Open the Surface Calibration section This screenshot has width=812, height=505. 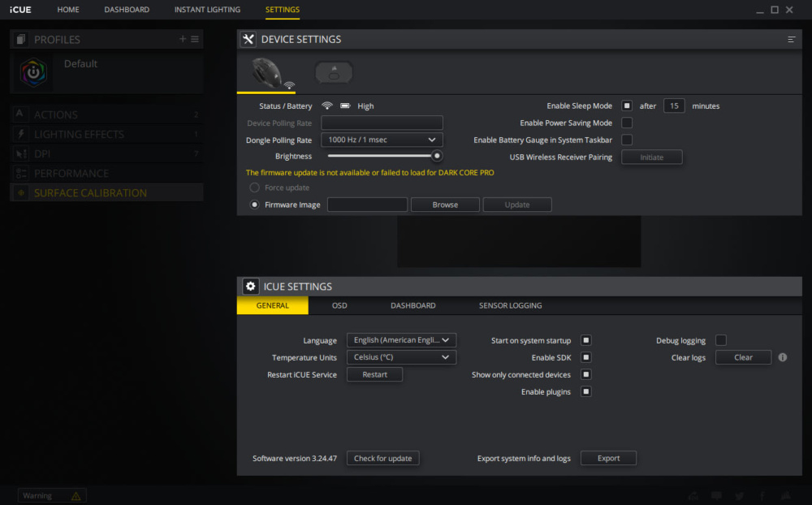pos(106,192)
